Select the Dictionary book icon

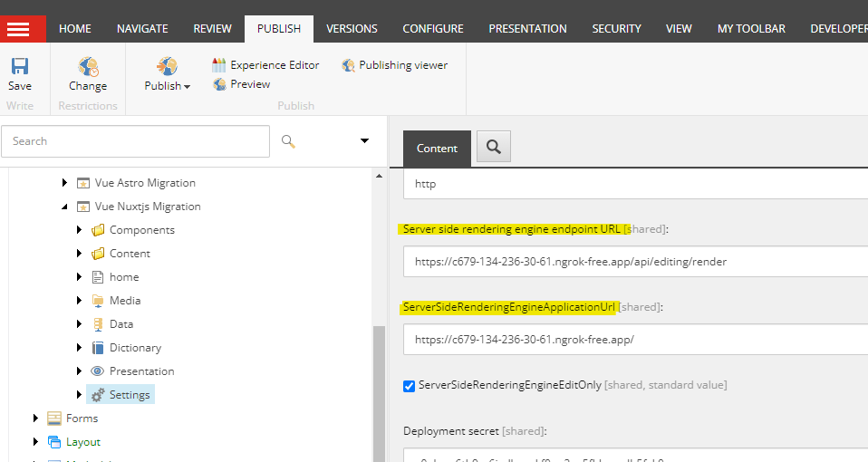click(x=98, y=348)
